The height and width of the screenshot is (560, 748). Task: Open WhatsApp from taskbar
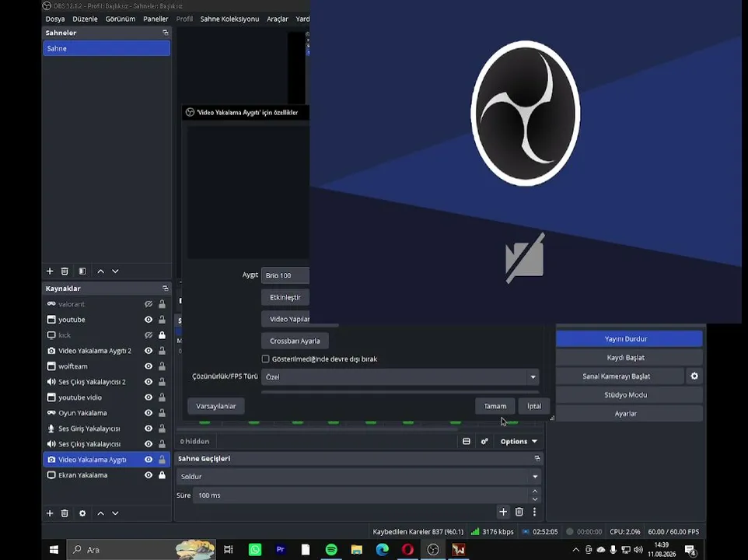tap(255, 550)
